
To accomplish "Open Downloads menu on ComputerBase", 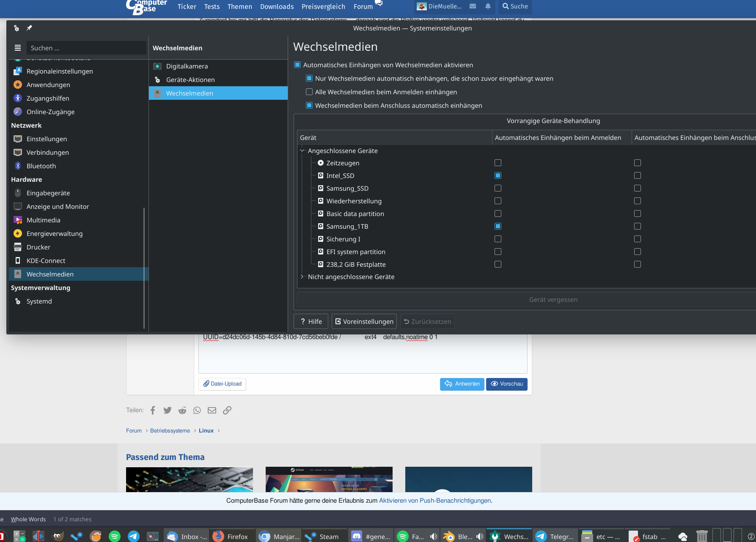I will pyautogui.click(x=277, y=6).
